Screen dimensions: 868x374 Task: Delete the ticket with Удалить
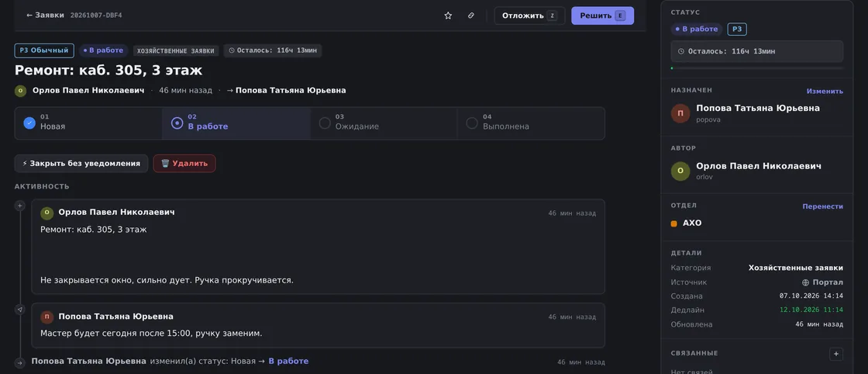click(x=184, y=164)
